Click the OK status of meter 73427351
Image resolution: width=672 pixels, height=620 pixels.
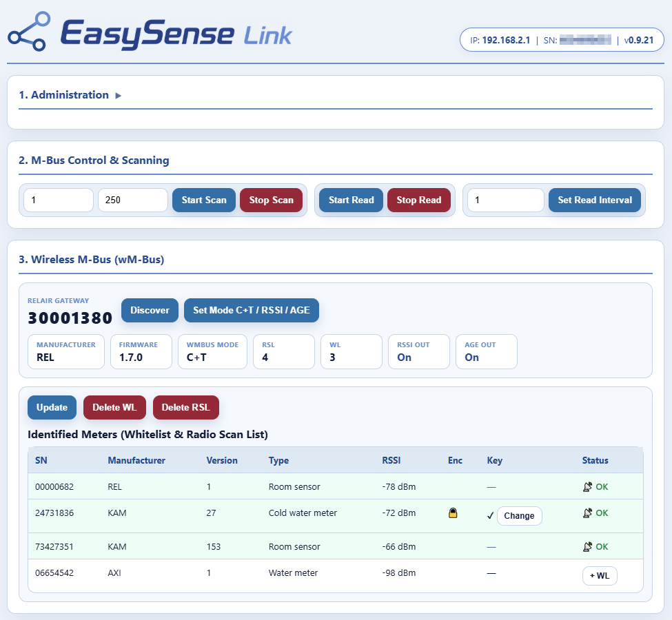[x=602, y=547]
